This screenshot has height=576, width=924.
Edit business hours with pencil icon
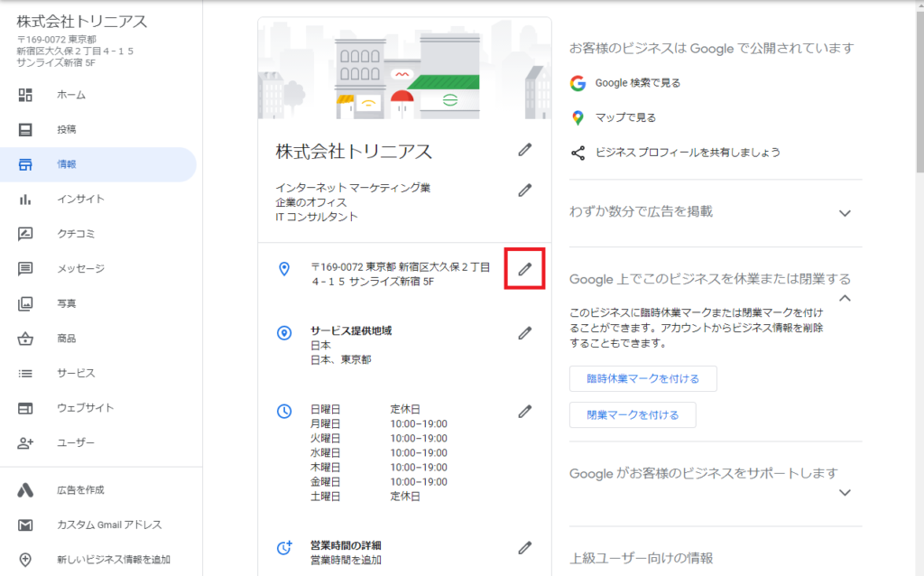coord(524,412)
